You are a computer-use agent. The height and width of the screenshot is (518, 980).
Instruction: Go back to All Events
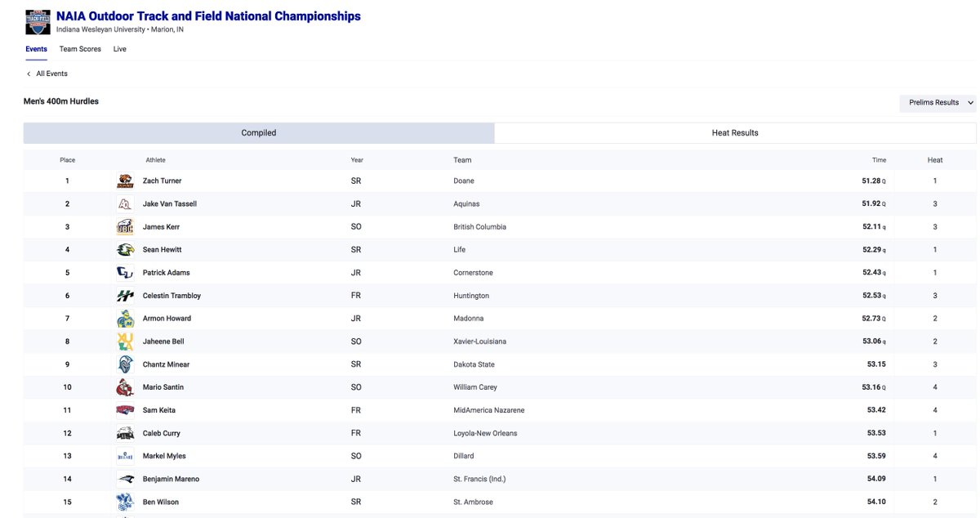(x=51, y=74)
